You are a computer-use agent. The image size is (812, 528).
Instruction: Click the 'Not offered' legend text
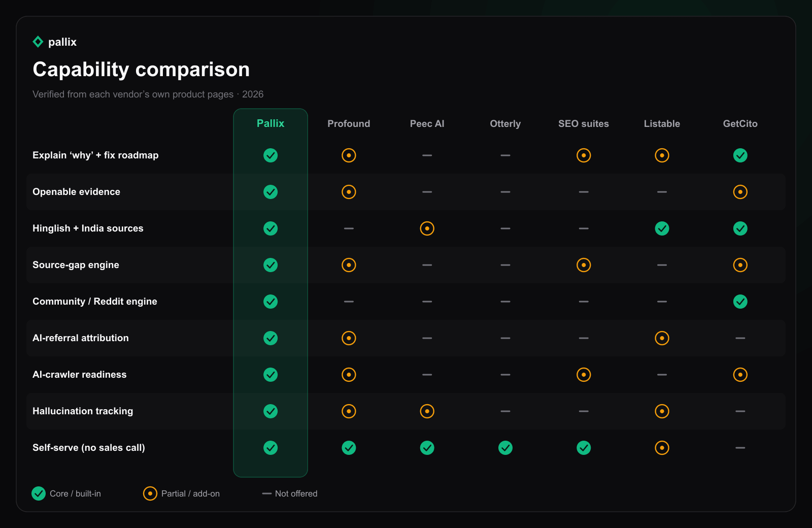tap(296, 493)
